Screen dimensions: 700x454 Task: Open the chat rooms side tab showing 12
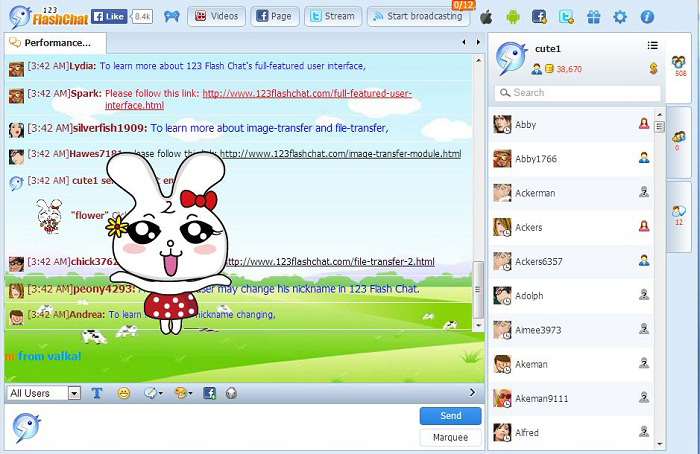click(679, 215)
